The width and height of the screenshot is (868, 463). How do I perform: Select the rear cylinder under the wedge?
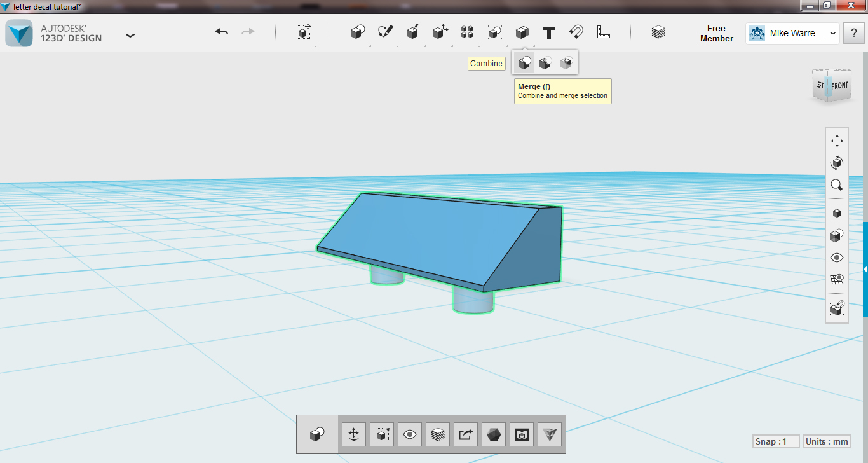pos(386,275)
